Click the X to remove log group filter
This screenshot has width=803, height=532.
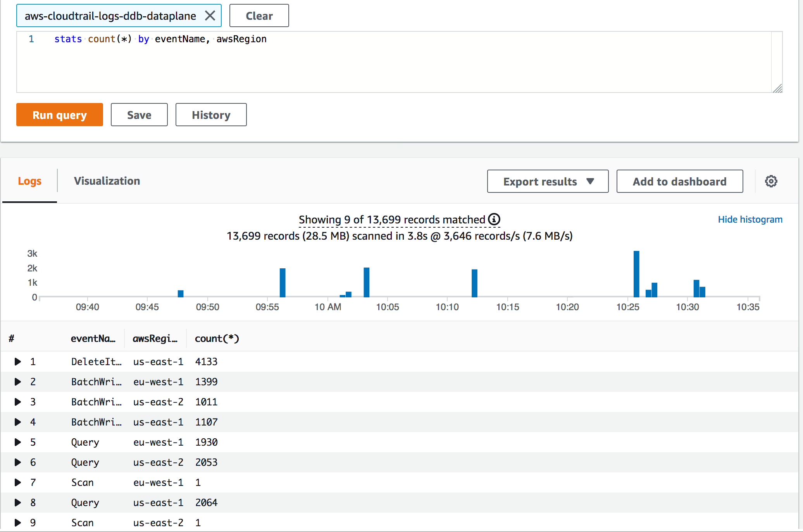210,15
